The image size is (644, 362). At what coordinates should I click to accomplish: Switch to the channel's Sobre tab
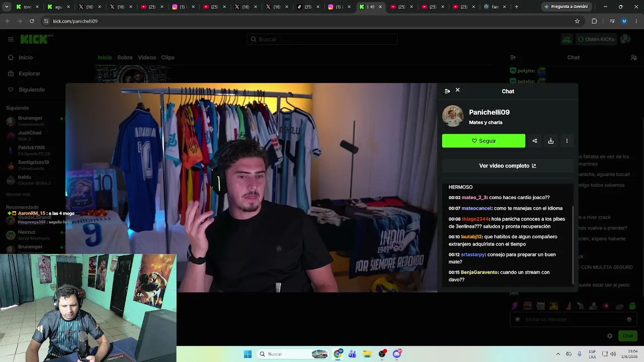point(125,57)
